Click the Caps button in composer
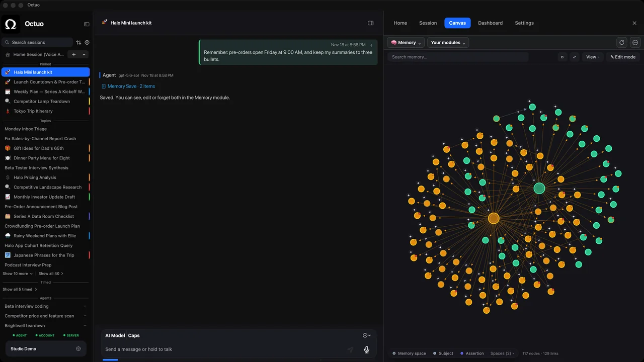Screen dimensions: 644x362 pos(134,335)
